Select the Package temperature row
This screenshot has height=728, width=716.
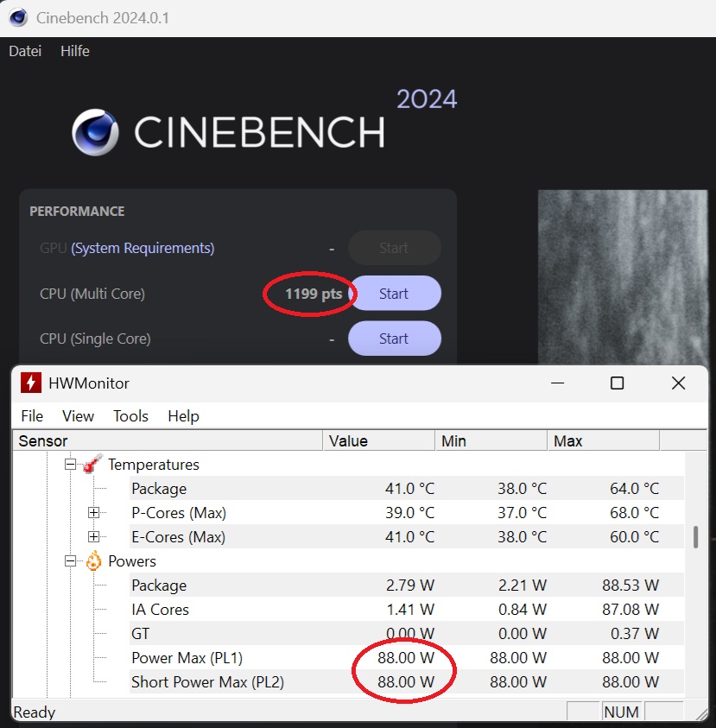tap(406, 489)
